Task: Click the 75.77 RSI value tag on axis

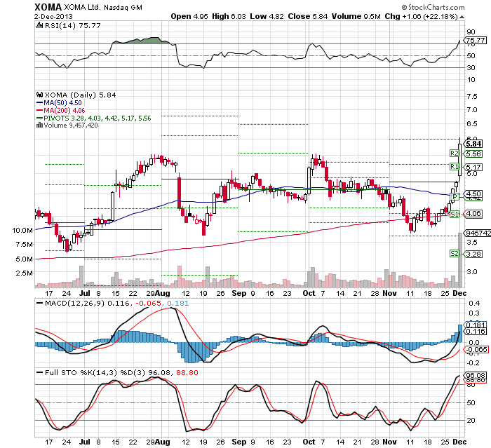Action: pyautogui.click(x=476, y=41)
